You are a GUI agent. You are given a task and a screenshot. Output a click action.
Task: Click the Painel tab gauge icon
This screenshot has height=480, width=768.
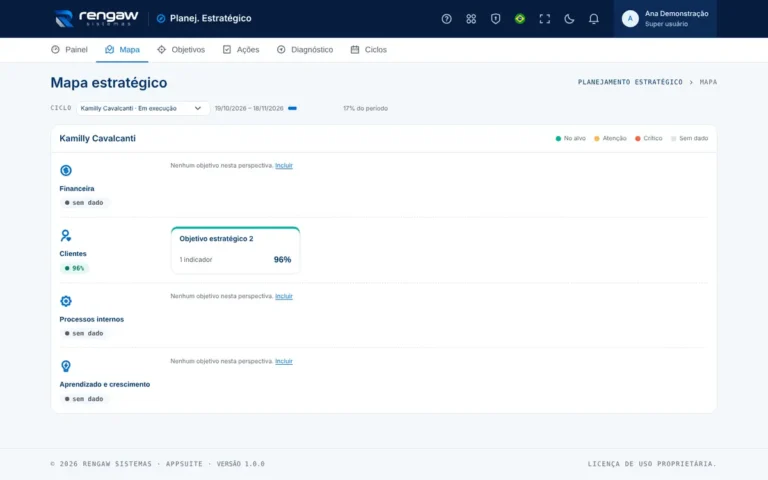coord(55,49)
